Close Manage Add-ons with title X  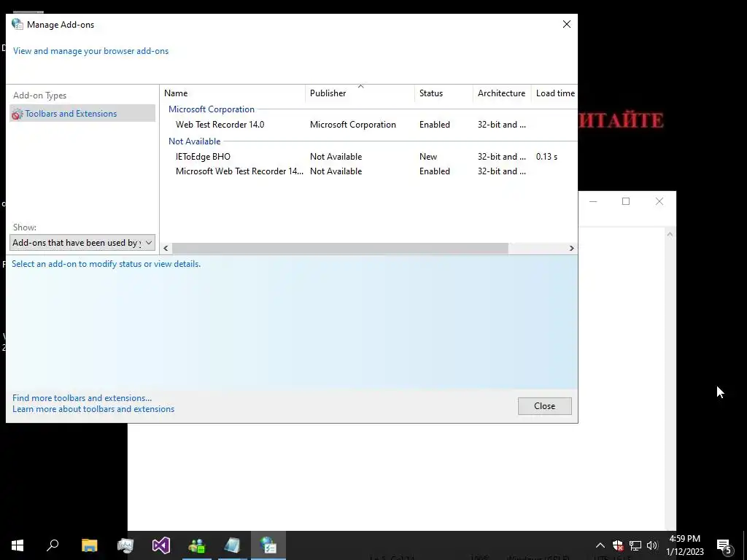[566, 24]
